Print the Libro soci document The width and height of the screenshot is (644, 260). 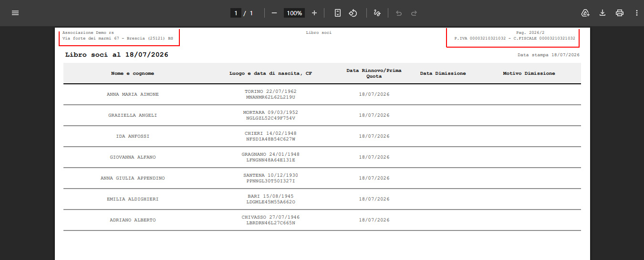tap(620, 13)
